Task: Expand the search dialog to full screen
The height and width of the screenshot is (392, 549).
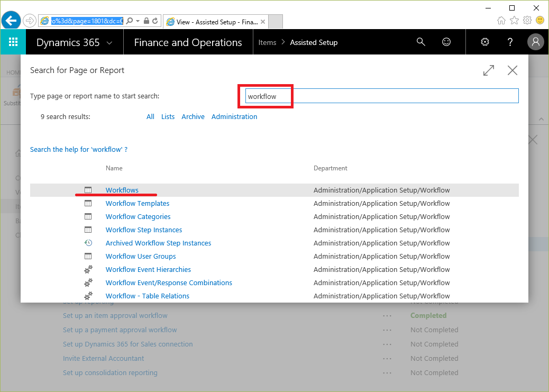Action: [x=488, y=70]
